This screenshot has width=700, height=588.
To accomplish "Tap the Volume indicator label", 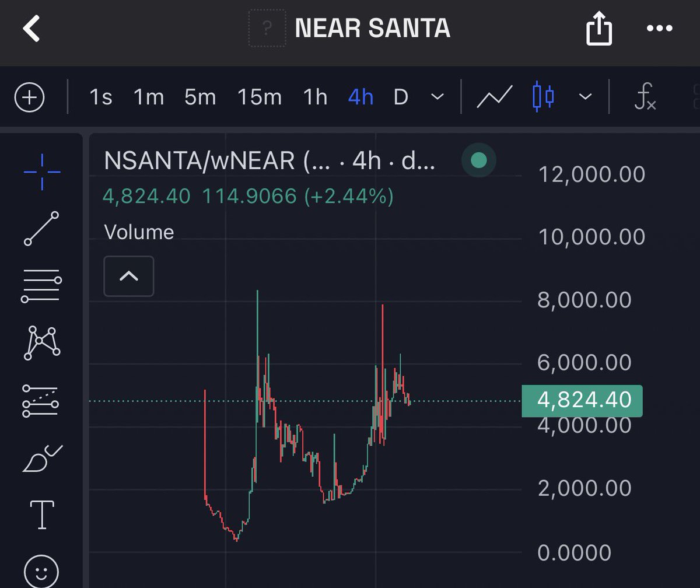I will [x=139, y=232].
